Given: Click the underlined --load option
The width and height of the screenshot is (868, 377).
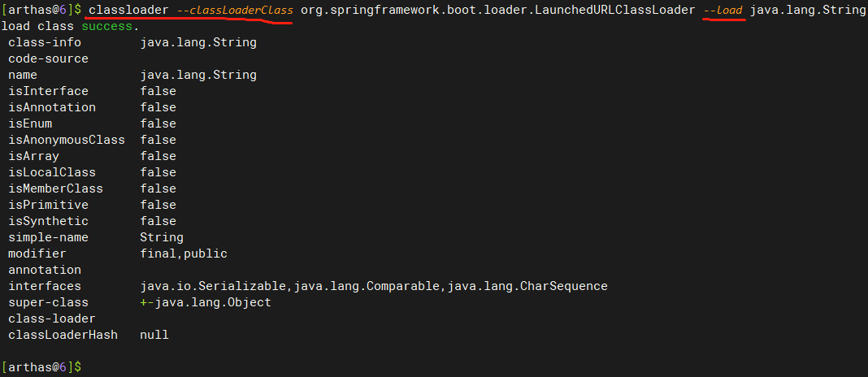Looking at the screenshot, I should 723,10.
